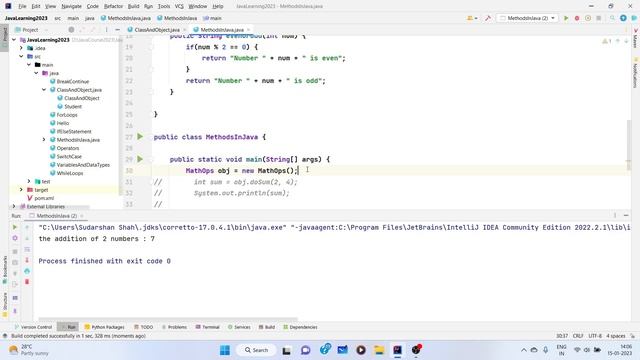Screen dimensions: 640x360
Task: Open the File menu
Action: click(22, 6)
